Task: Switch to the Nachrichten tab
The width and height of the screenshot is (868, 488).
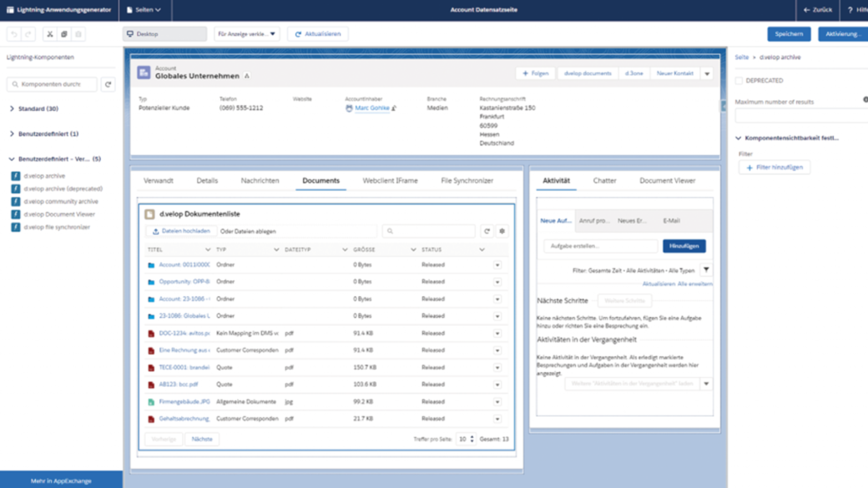Action: (260, 181)
